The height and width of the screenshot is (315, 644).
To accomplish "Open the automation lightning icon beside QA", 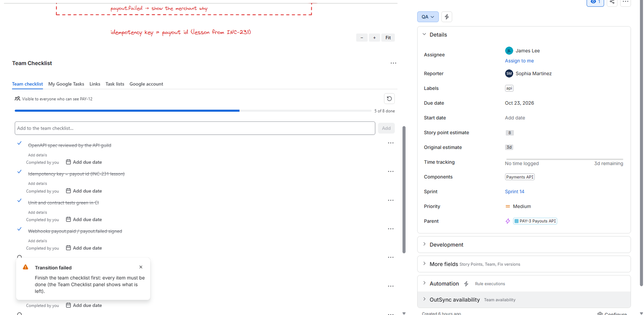I will pos(447,17).
